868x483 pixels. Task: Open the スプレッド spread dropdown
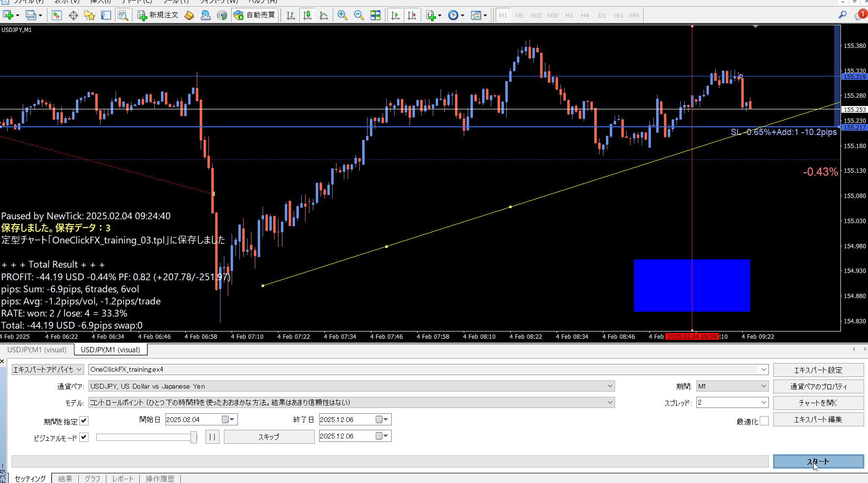click(764, 403)
